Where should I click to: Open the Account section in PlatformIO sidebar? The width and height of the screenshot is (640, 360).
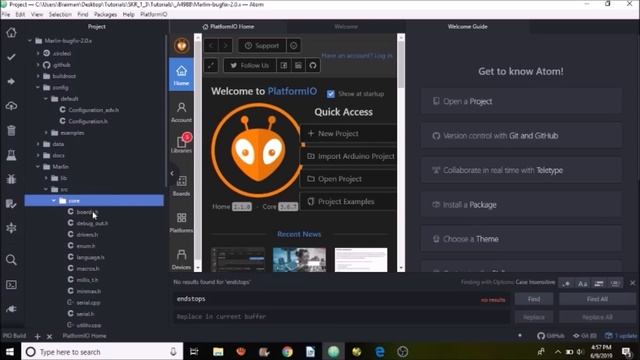[x=181, y=112]
